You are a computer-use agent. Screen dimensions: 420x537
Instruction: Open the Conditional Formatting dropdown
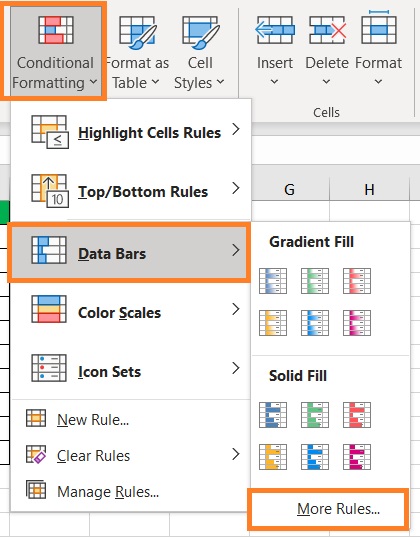click(55, 51)
